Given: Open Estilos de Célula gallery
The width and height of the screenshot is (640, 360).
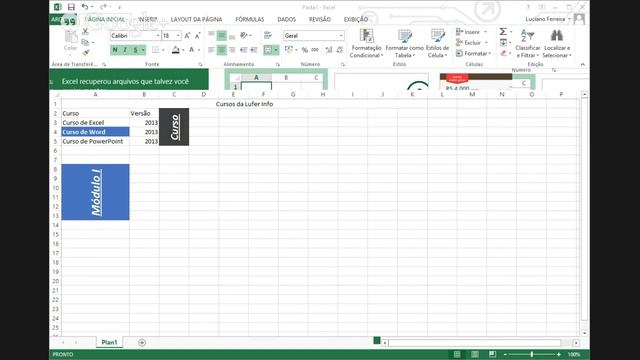Looking at the screenshot, I should [x=437, y=43].
